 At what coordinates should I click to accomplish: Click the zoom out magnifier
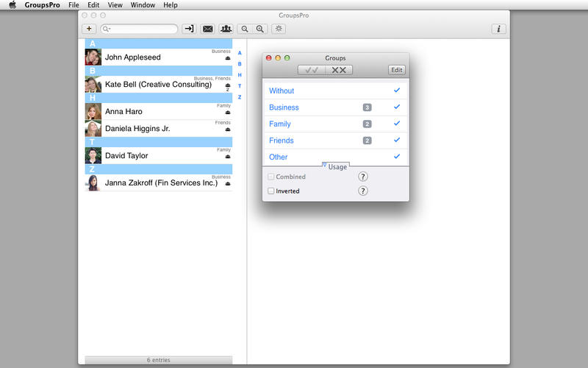[245, 29]
